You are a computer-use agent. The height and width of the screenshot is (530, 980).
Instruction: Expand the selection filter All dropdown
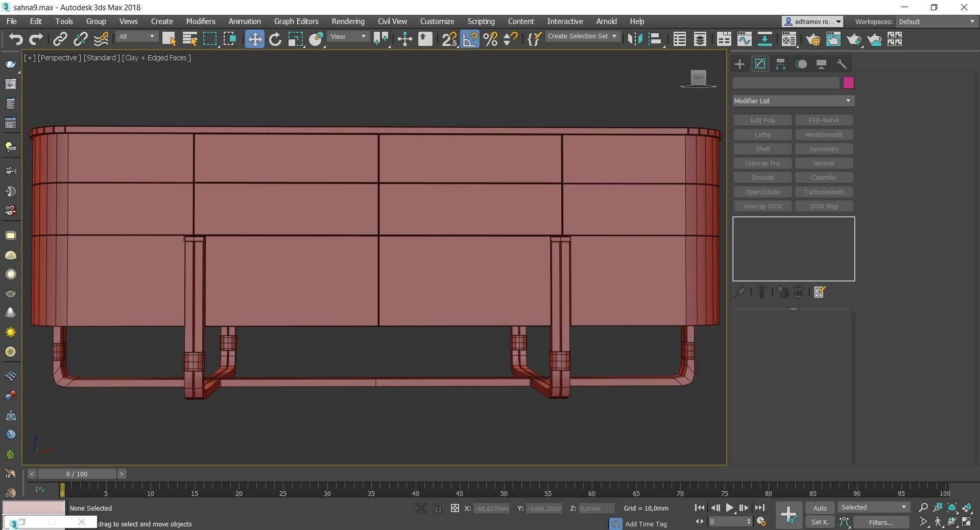click(136, 37)
